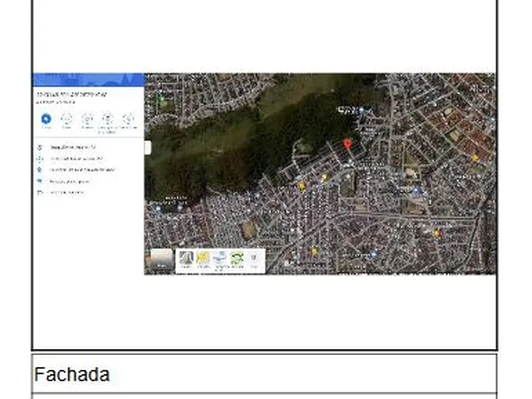Toggle the Terrain layer option
Screen dimensions: 532x399
(x=186, y=259)
